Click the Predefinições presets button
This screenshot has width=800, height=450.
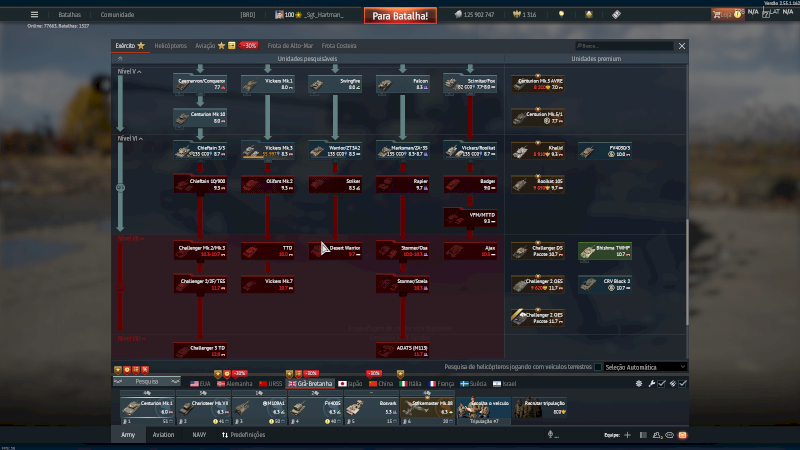coord(243,435)
